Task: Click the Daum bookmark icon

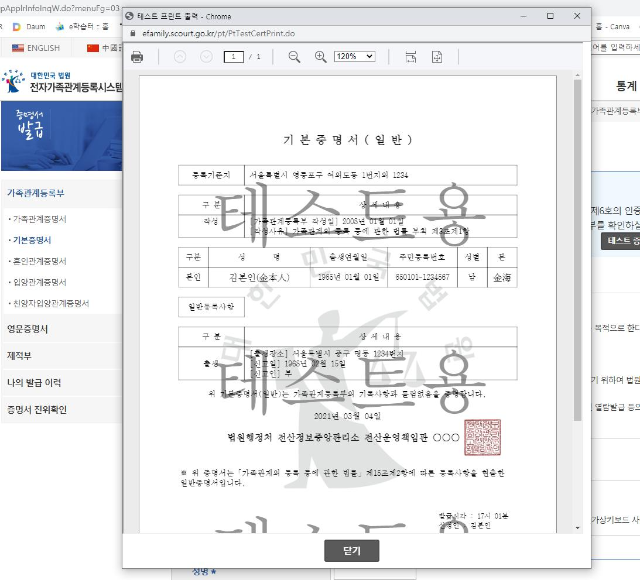Action: [17, 27]
